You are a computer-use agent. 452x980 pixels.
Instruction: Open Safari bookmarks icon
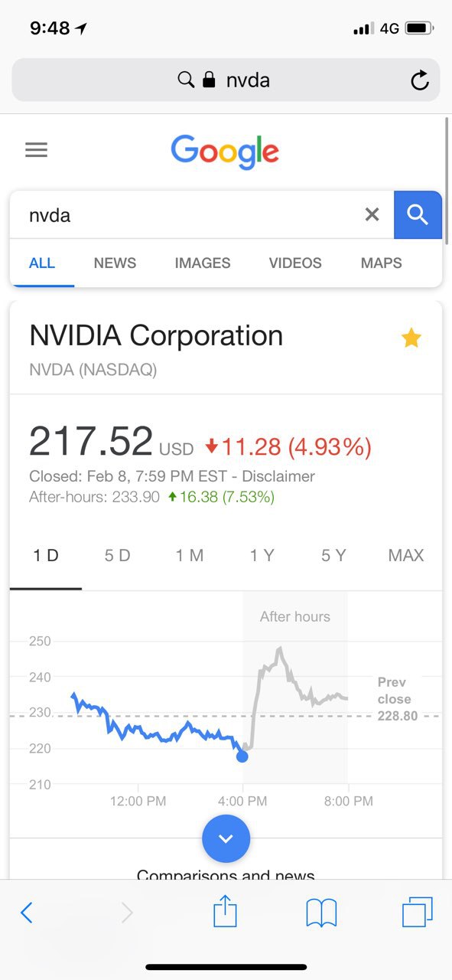click(x=321, y=913)
